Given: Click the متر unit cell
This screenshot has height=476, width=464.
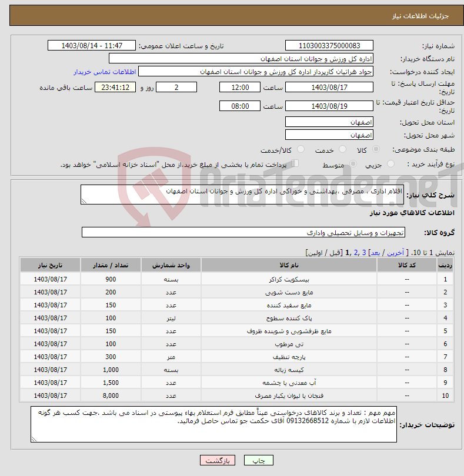Looking at the screenshot, I should (171, 357).
